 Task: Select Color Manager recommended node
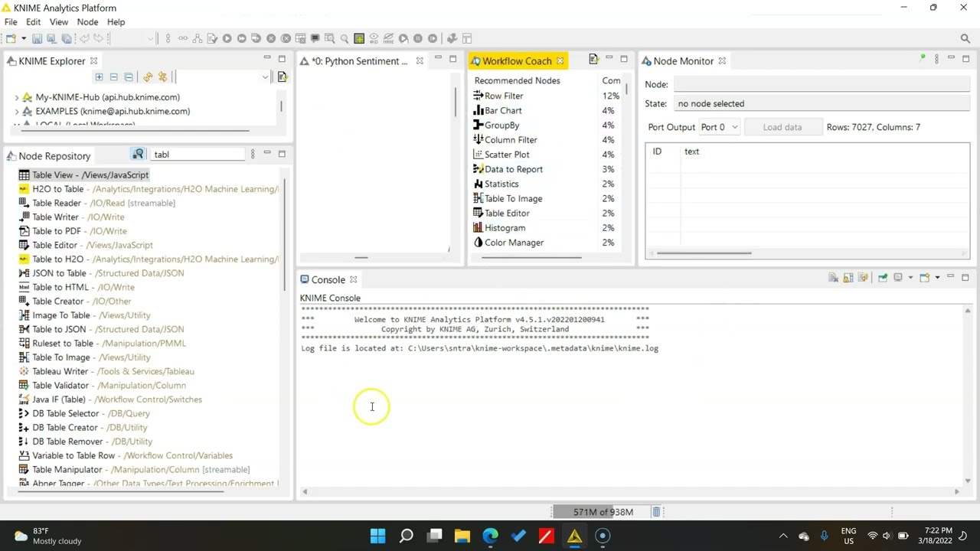coord(508,243)
